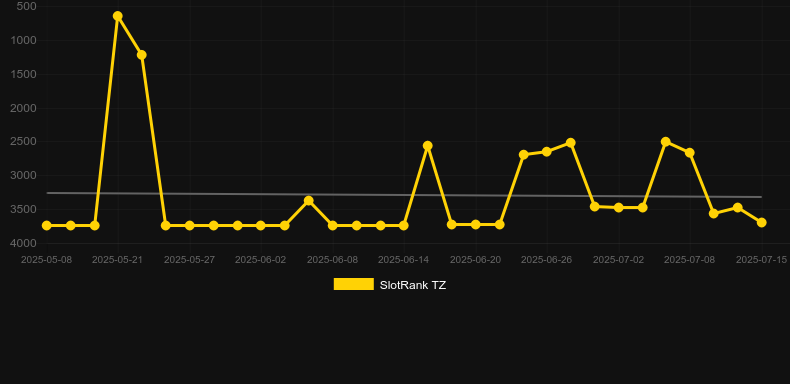
Task: Click the data point at 2025-06-02
Action: (x=260, y=225)
